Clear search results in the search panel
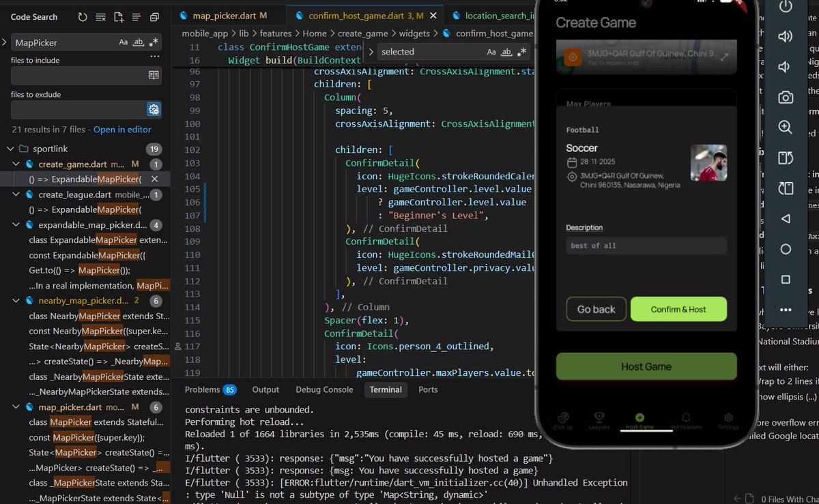819x504 pixels. (x=100, y=17)
